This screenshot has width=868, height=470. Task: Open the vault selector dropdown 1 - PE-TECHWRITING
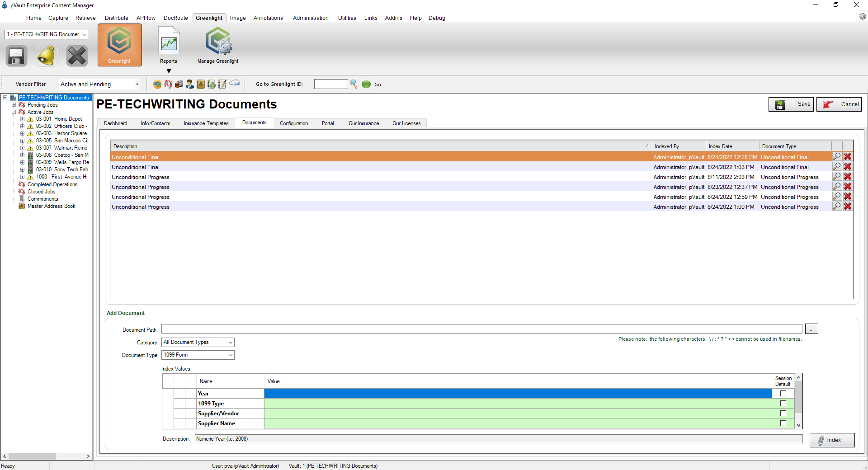point(46,34)
